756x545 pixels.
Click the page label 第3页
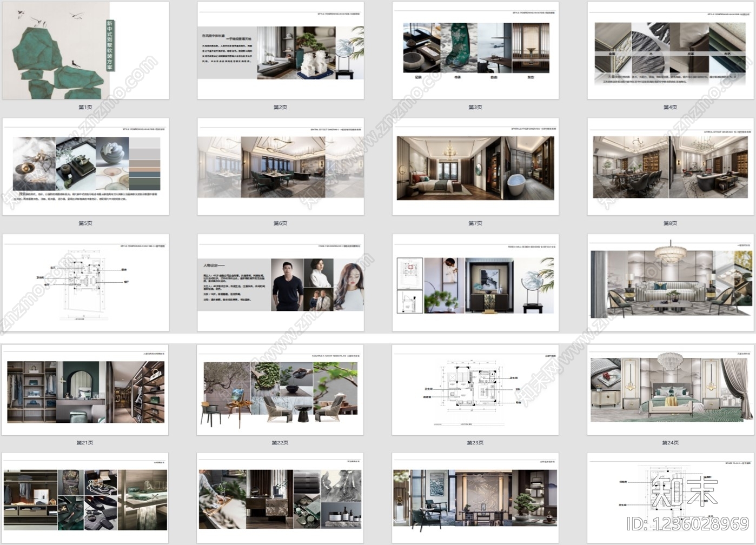[475, 107]
